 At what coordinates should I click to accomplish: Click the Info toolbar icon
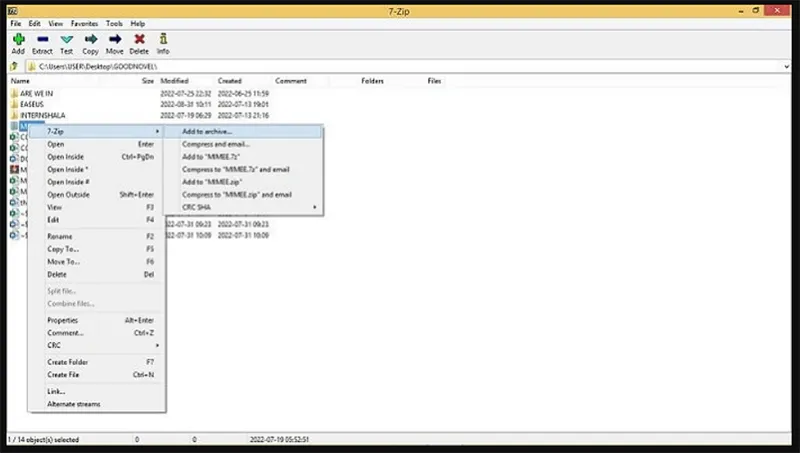[163, 39]
